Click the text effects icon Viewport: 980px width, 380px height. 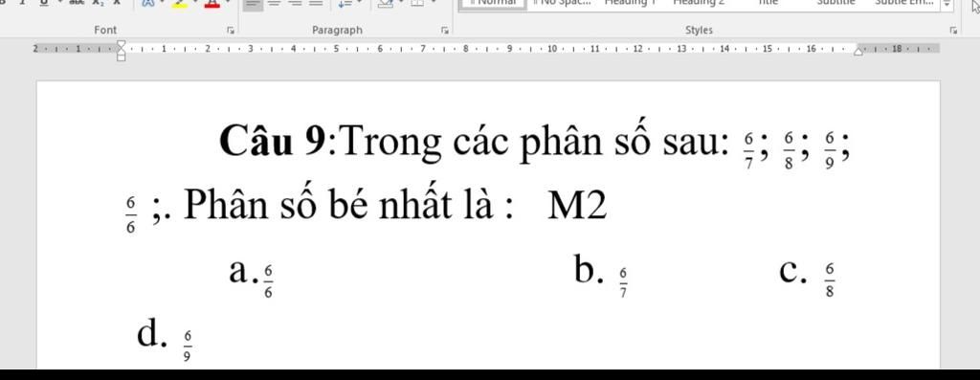(148, 4)
